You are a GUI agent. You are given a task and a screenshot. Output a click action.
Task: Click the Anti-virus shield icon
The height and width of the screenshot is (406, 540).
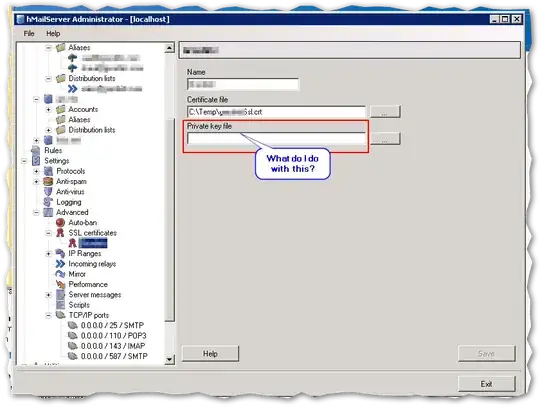[x=48, y=192]
